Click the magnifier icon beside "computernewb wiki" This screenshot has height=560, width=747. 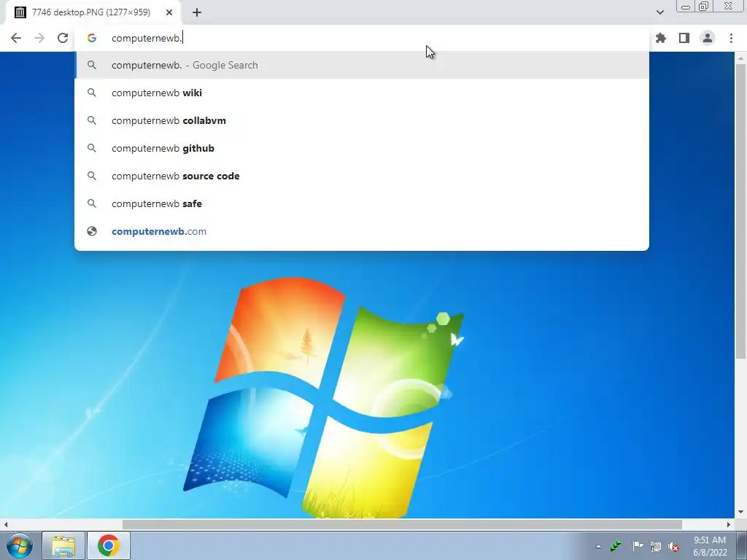(91, 93)
